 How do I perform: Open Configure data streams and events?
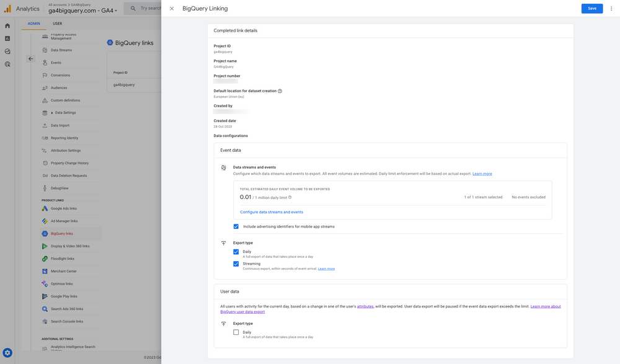point(272,211)
